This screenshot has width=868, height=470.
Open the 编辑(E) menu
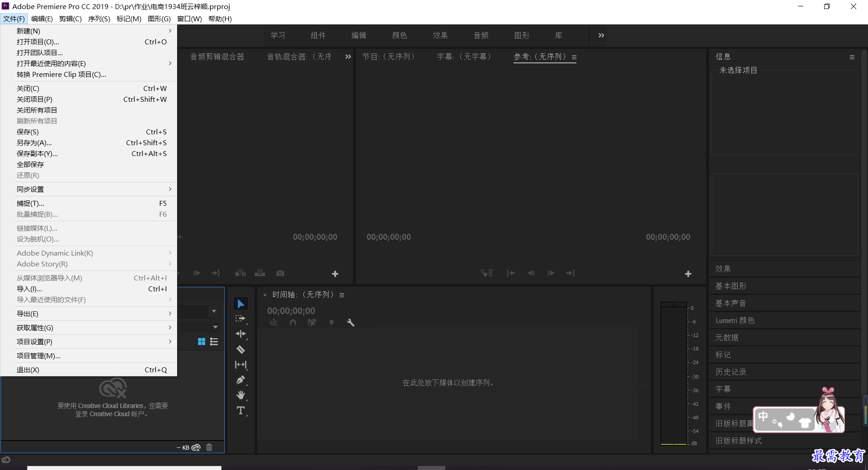pyautogui.click(x=42, y=19)
